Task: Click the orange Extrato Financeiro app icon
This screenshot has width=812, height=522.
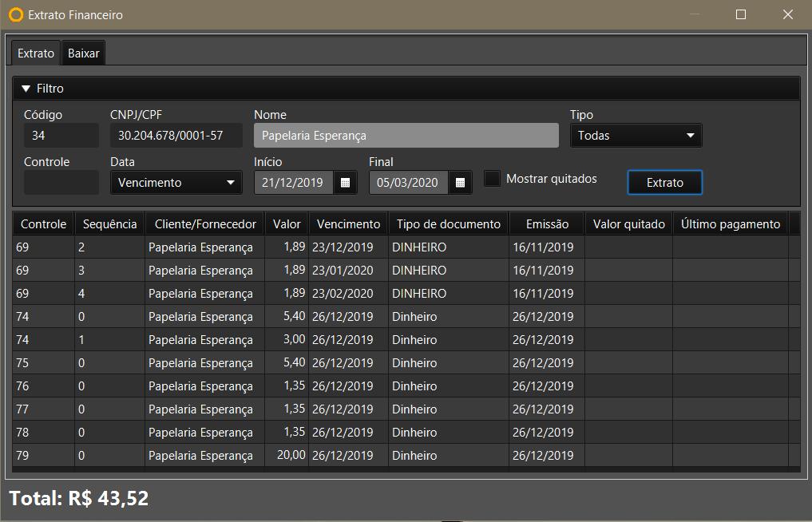Action: [16, 14]
